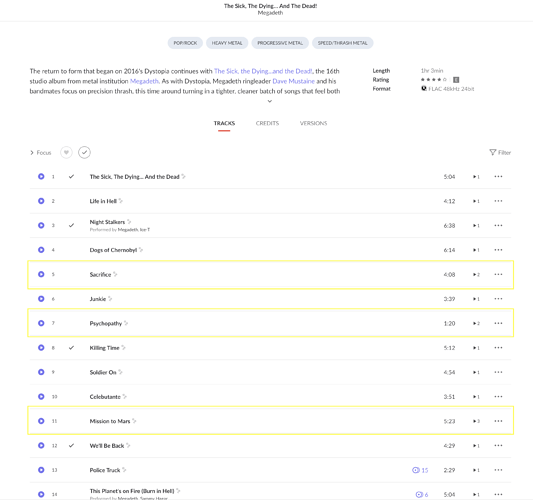Image resolution: width=533 pixels, height=500 pixels.
Task: Play track 4 Dogs of Chernobyl
Action: pyautogui.click(x=41, y=250)
